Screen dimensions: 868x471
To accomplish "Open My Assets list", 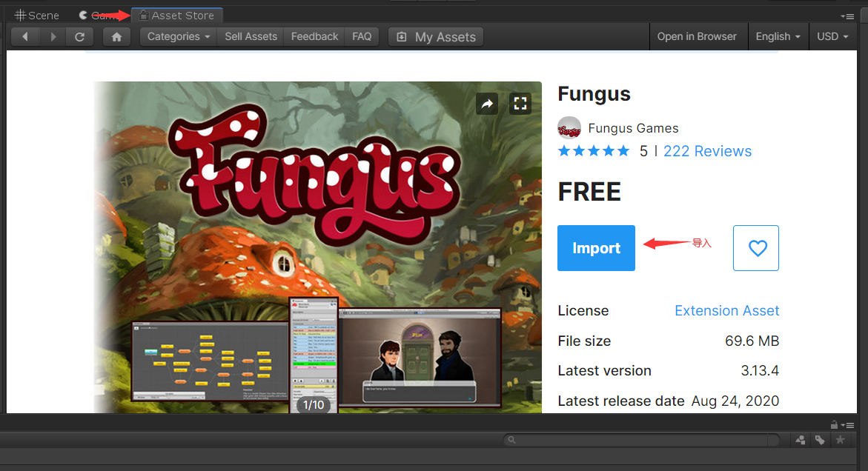I will pyautogui.click(x=436, y=37).
